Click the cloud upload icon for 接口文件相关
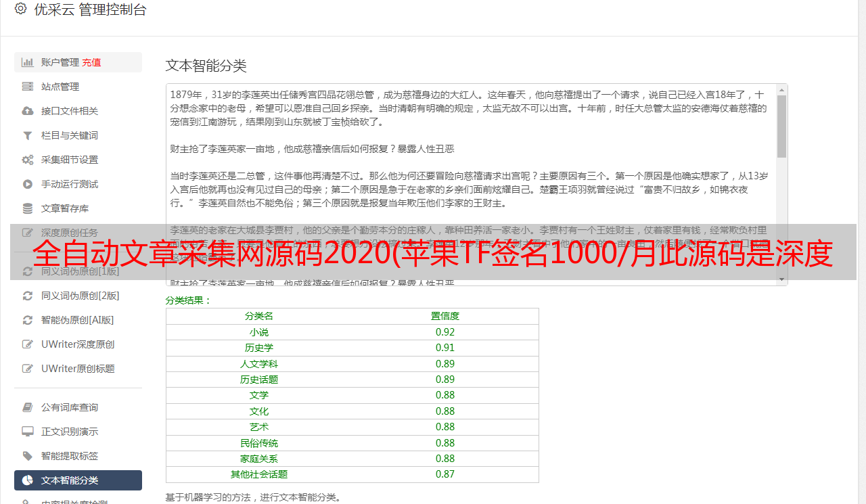 (x=28, y=111)
